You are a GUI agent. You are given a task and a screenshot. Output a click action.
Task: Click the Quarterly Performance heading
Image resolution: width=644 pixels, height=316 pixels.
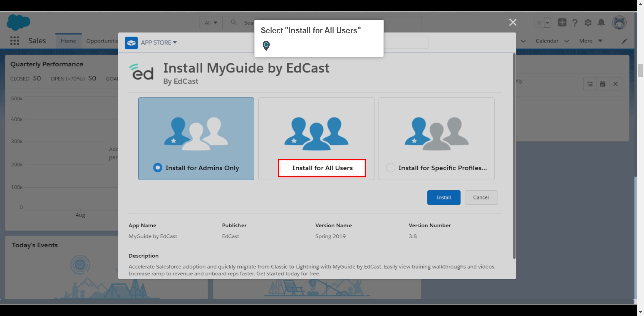tap(47, 64)
